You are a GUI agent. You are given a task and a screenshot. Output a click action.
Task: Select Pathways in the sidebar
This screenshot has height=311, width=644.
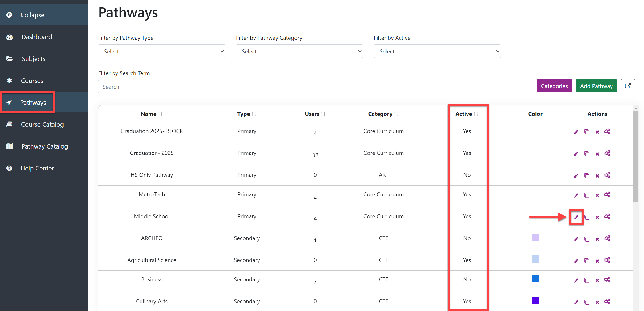point(33,102)
